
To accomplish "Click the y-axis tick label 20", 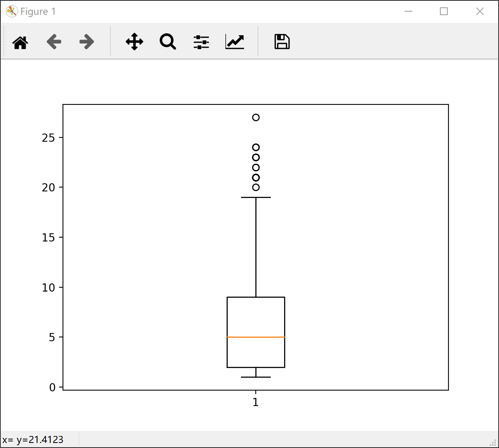I will point(49,188).
